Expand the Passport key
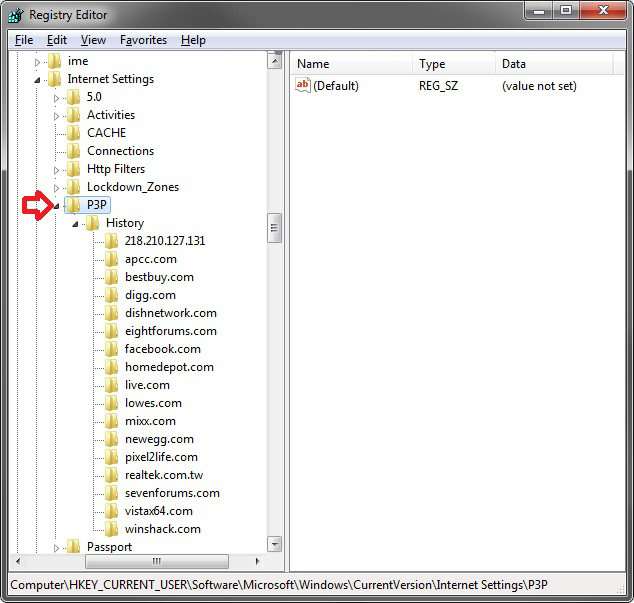Screen dimensions: 634x603 tap(56, 548)
